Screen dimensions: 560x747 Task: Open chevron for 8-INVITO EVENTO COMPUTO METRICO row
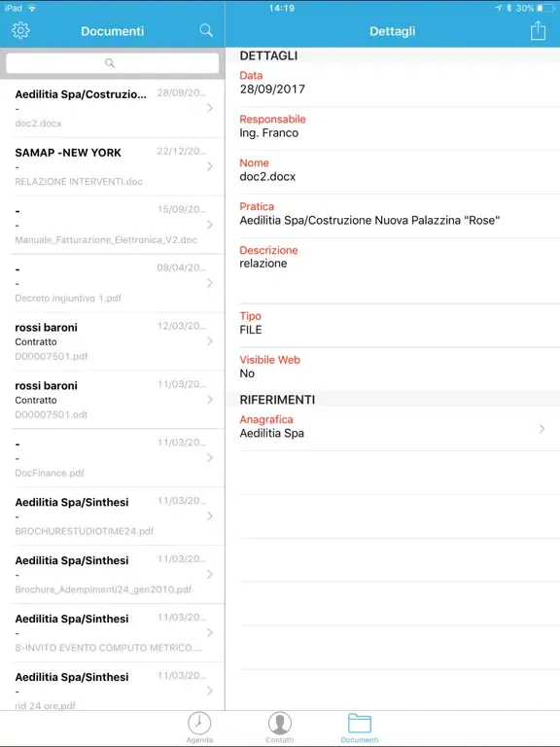coord(210,632)
